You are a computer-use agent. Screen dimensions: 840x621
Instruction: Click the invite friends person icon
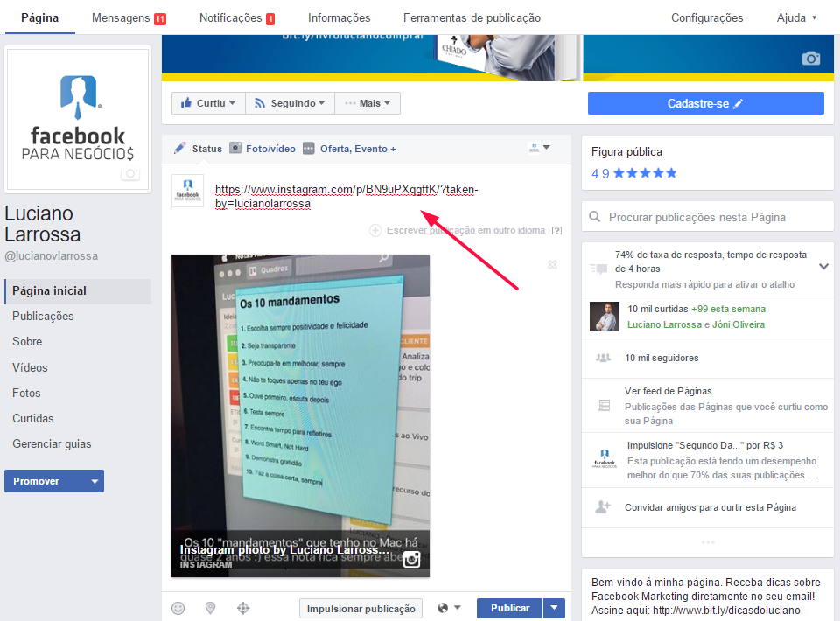(603, 507)
